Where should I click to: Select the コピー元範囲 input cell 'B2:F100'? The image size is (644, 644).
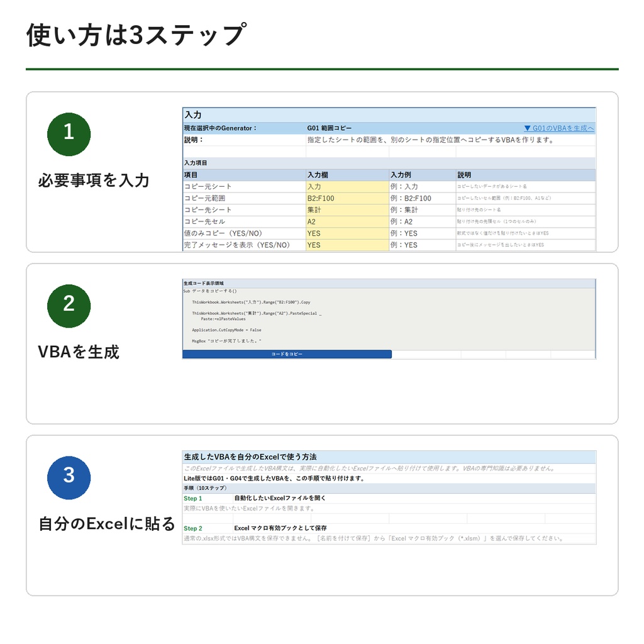pos(347,198)
